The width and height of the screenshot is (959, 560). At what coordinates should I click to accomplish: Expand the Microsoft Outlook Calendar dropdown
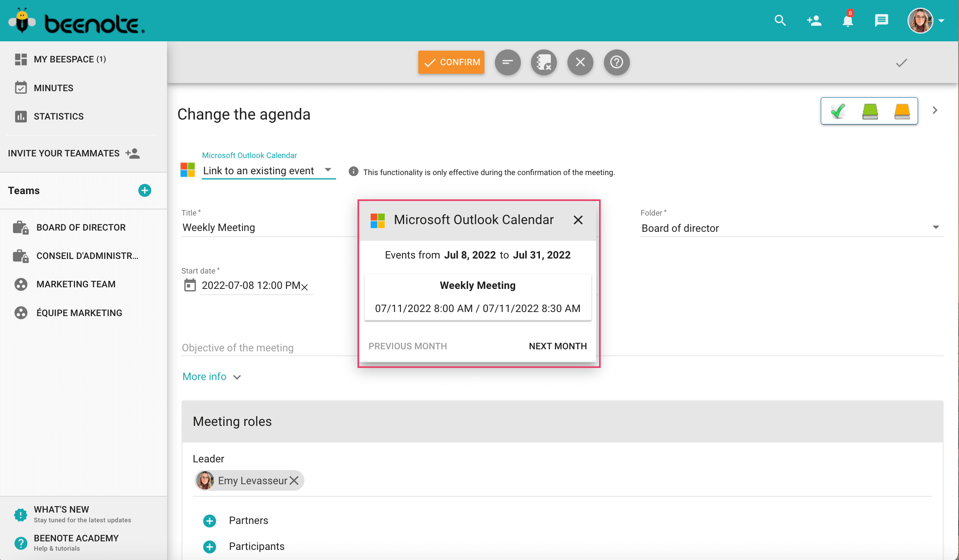coord(328,171)
